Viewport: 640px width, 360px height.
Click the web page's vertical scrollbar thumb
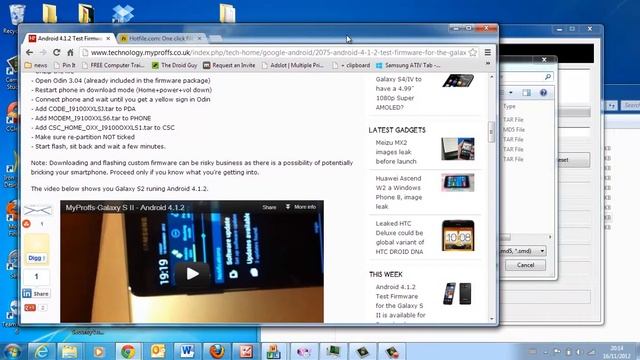(x=491, y=131)
